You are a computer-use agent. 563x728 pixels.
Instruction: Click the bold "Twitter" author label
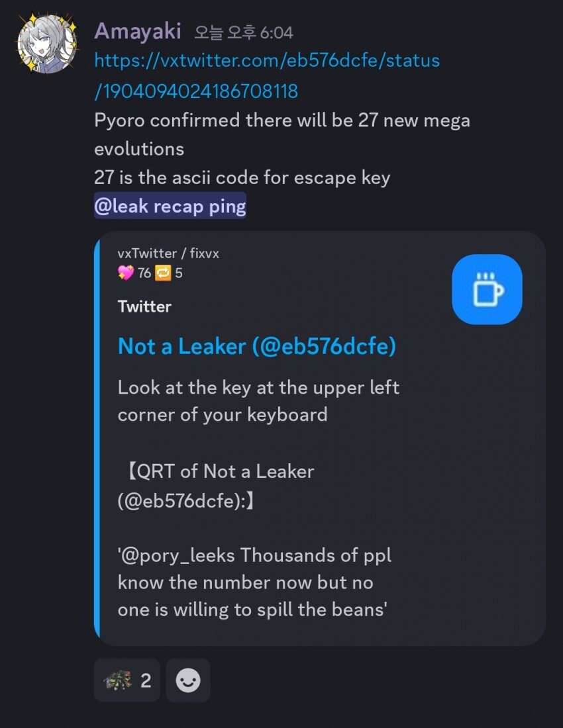[144, 306]
